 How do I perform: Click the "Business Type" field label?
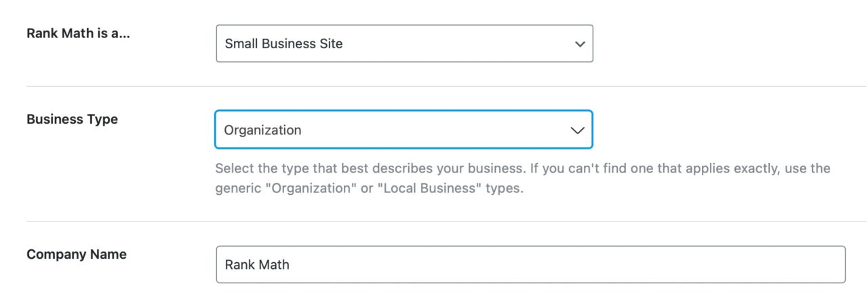coord(72,119)
